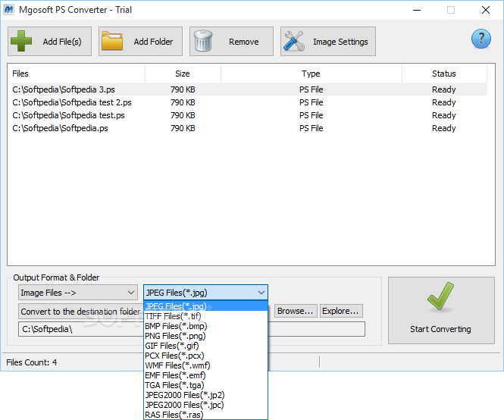Screen dimensions: 504x420
Task: Click the yellow folder Add Folder icon
Action: pyautogui.click(x=112, y=41)
